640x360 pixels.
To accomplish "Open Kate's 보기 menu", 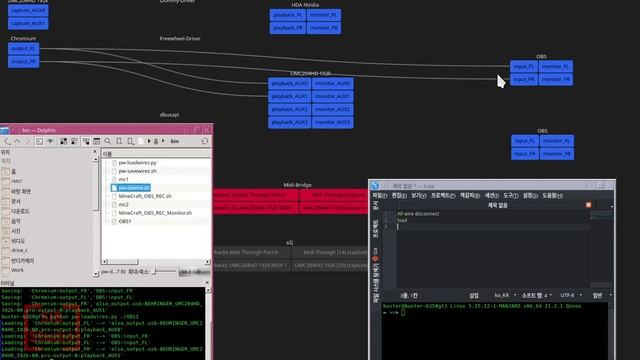I will click(418, 196).
